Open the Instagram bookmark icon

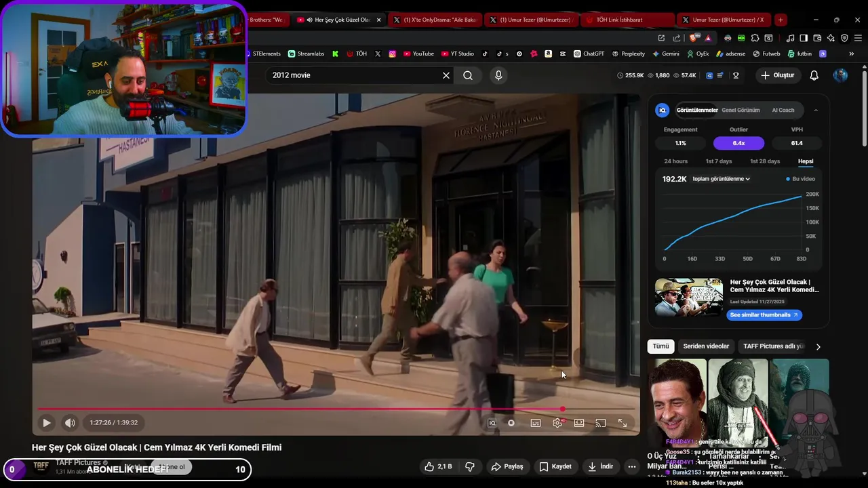tap(392, 54)
